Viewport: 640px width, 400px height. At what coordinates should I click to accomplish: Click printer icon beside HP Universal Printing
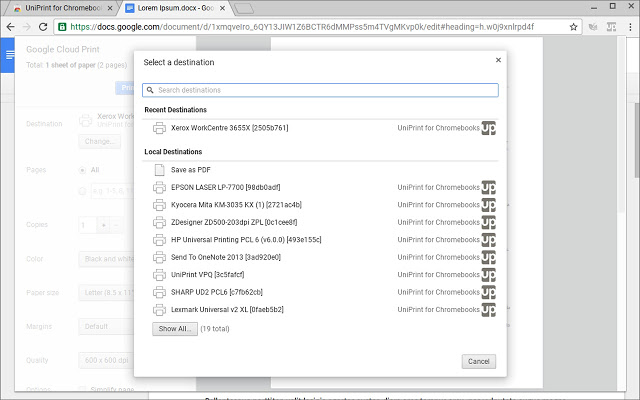click(x=159, y=240)
